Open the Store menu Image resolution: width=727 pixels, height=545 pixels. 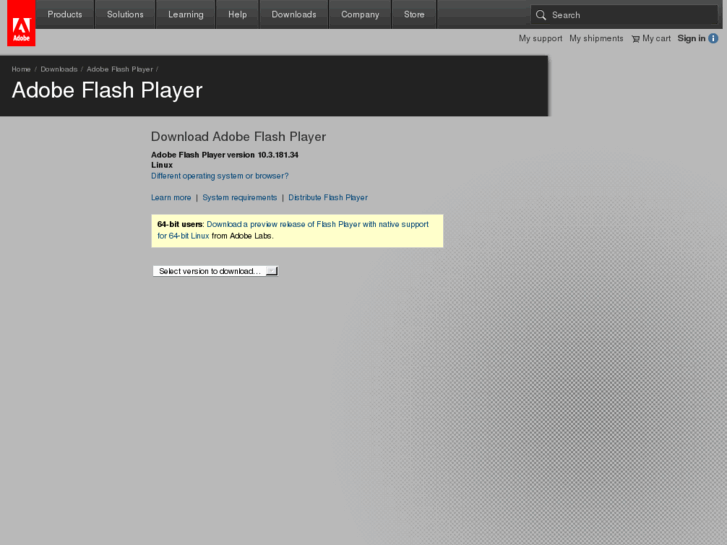point(414,14)
